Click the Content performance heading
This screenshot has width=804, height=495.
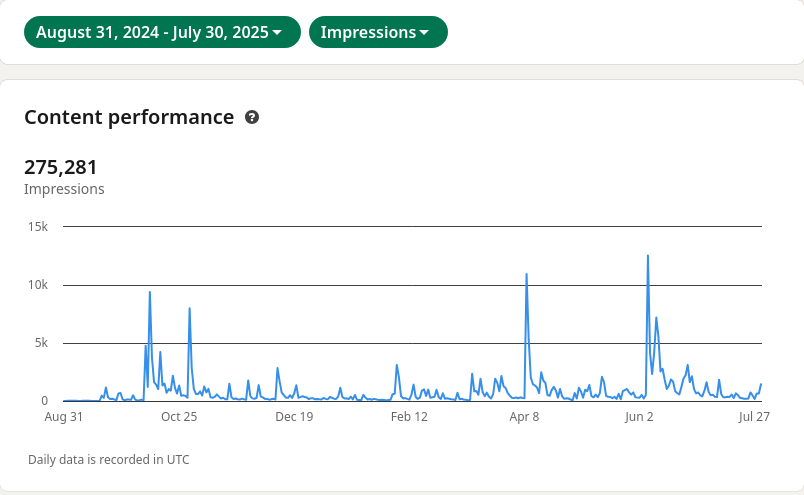[129, 117]
